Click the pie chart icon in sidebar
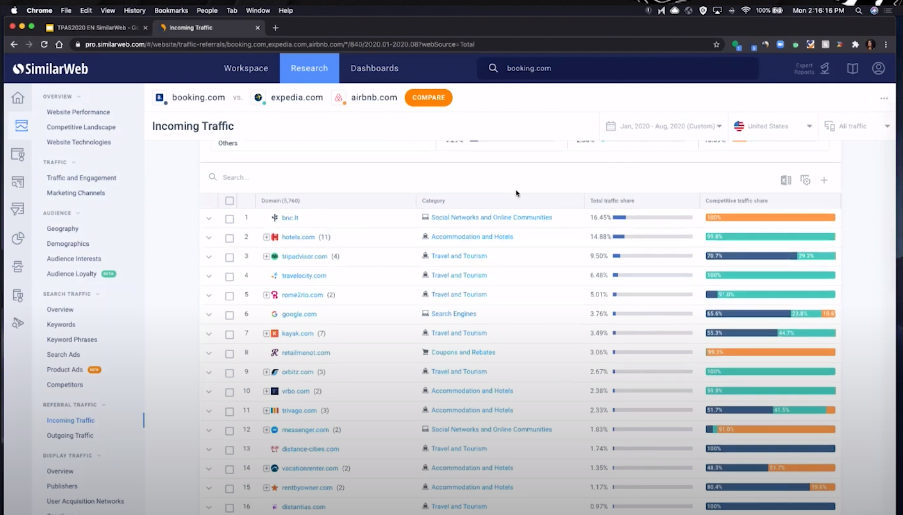 click(17, 239)
